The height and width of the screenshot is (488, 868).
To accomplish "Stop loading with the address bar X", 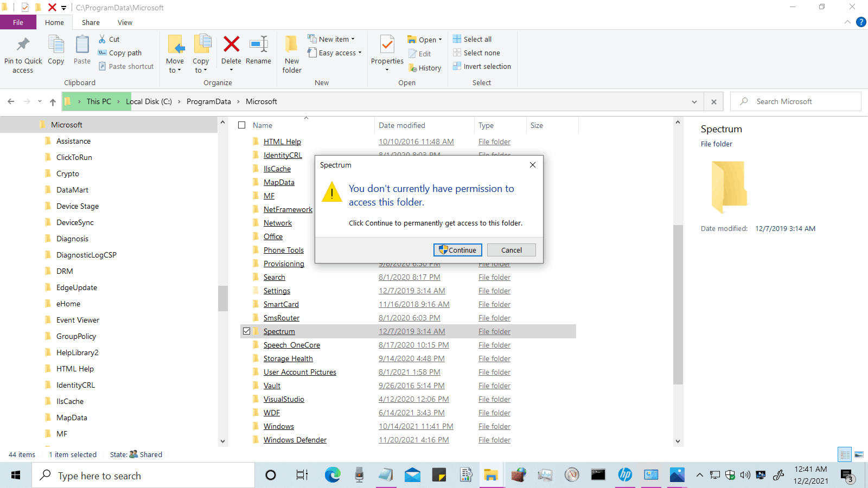I will (714, 101).
